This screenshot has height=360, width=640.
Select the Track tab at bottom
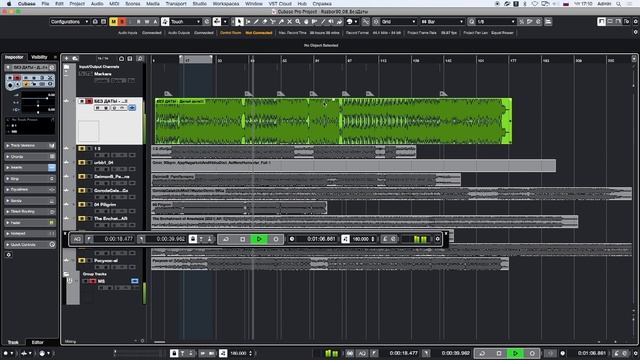coord(13,342)
